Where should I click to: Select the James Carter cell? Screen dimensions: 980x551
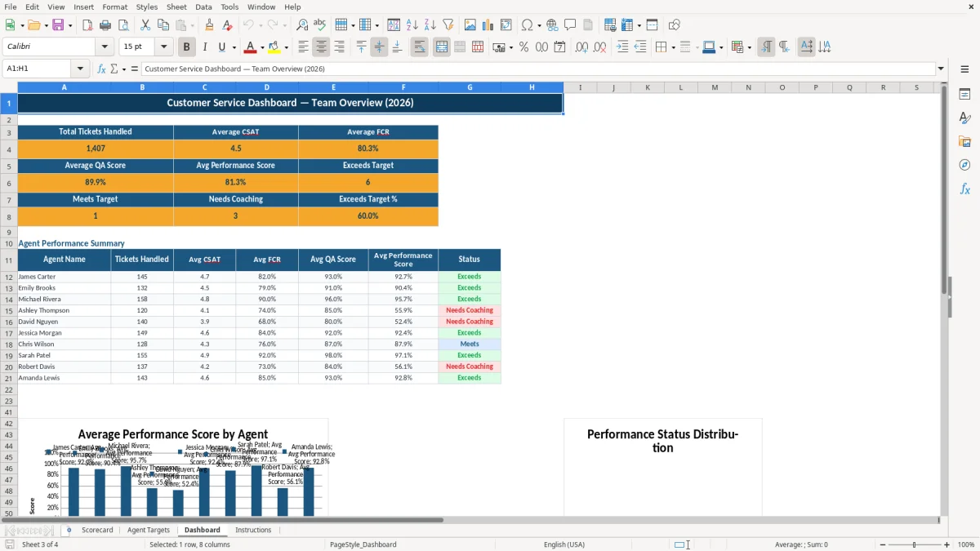(65, 277)
